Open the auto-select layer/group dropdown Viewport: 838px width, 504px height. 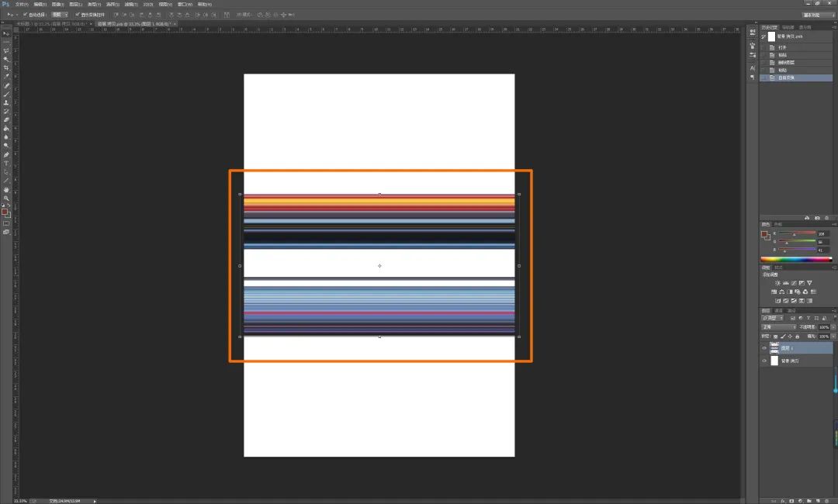pyautogui.click(x=59, y=15)
